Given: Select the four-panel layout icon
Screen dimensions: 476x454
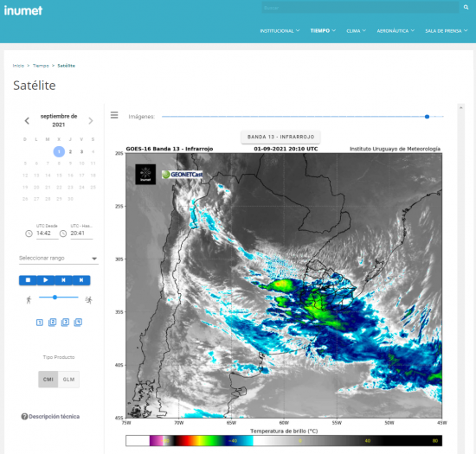Looking at the screenshot, I should pyautogui.click(x=78, y=322).
